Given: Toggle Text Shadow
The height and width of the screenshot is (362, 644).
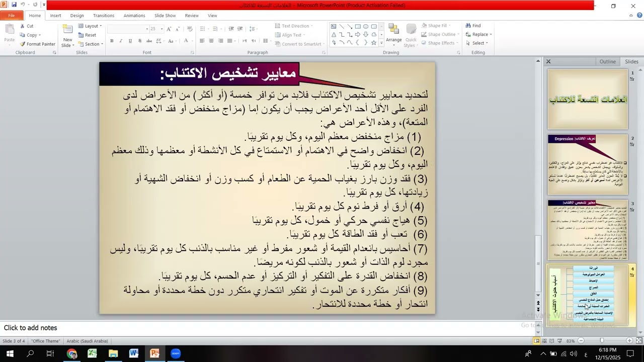Looking at the screenshot, I should pos(139,41).
